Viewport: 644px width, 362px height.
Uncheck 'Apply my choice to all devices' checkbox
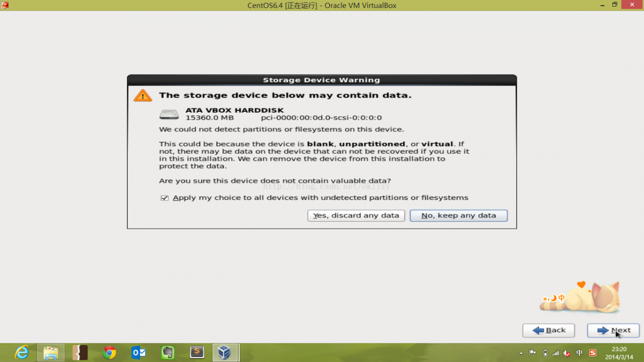click(x=165, y=198)
